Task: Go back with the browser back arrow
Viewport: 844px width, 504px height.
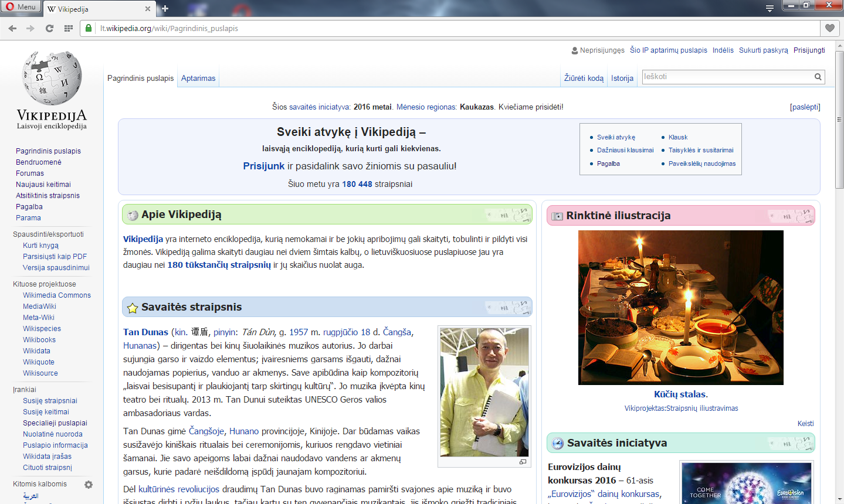Action: (12, 28)
